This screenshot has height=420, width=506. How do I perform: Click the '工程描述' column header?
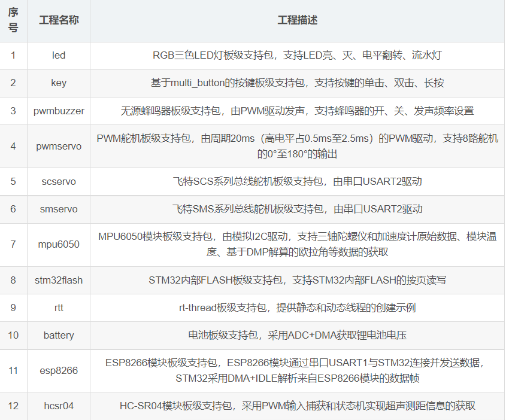click(x=298, y=20)
